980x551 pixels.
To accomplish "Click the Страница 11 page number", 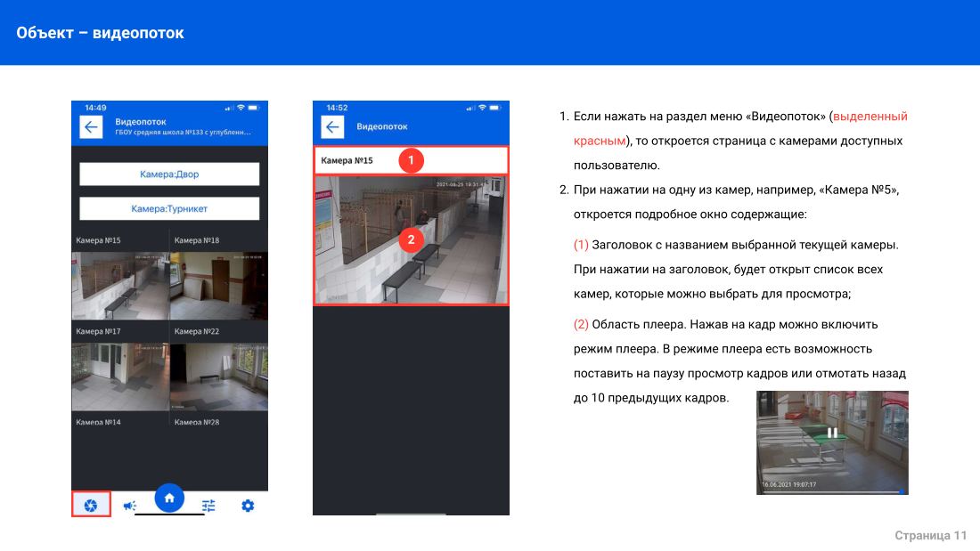I will pos(930,535).
